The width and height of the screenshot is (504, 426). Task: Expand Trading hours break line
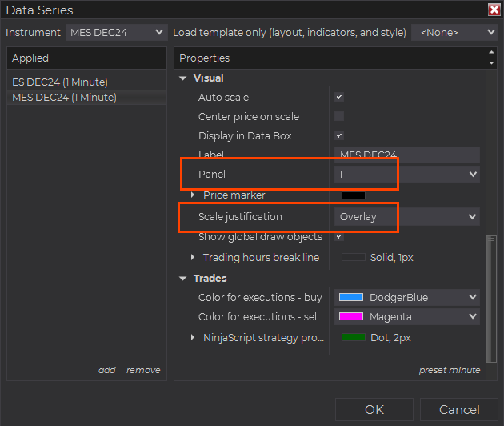(x=193, y=258)
